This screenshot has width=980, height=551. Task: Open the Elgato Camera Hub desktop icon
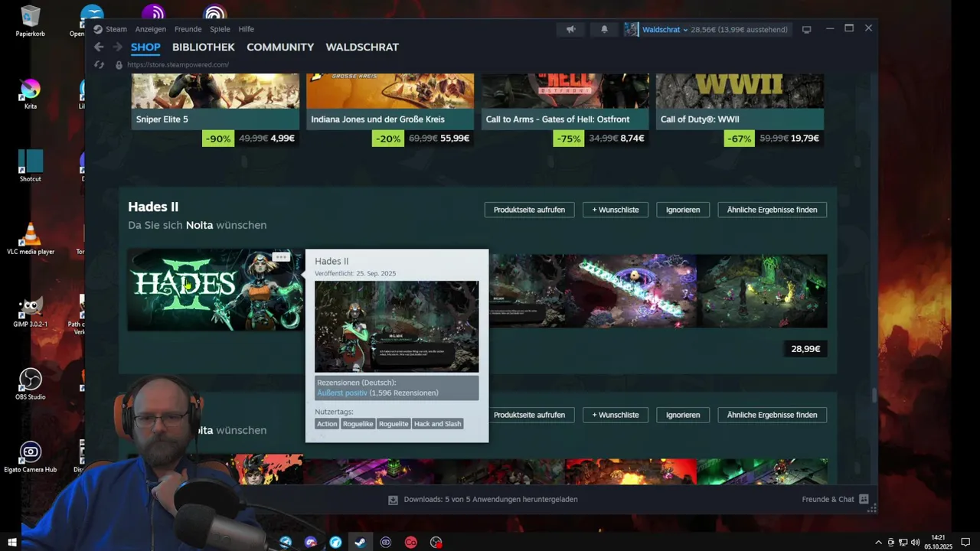31,457
